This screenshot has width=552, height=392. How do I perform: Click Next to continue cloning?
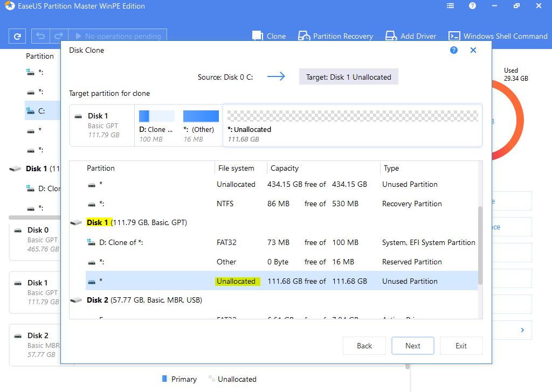(x=412, y=346)
